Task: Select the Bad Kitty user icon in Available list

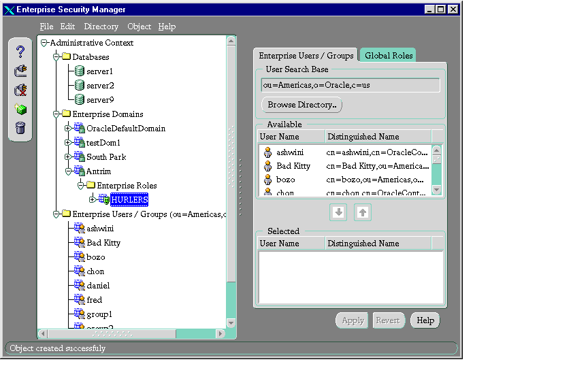Action: coord(267,166)
